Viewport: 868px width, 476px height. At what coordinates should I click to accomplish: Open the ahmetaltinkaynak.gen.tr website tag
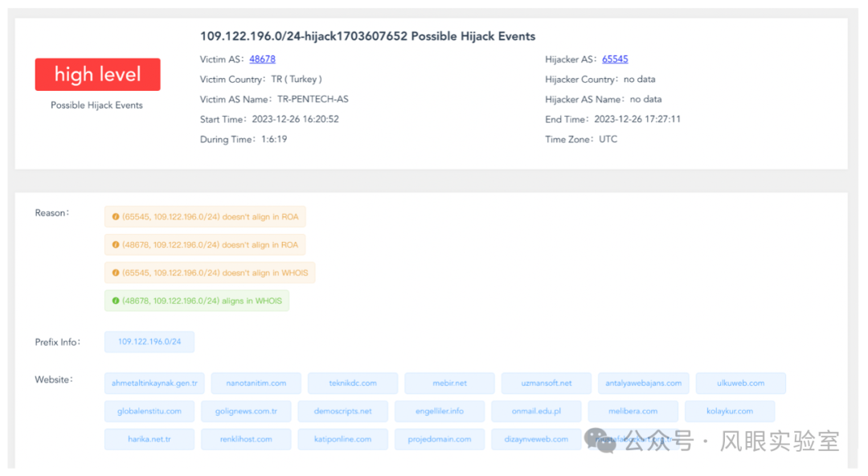pos(154,384)
